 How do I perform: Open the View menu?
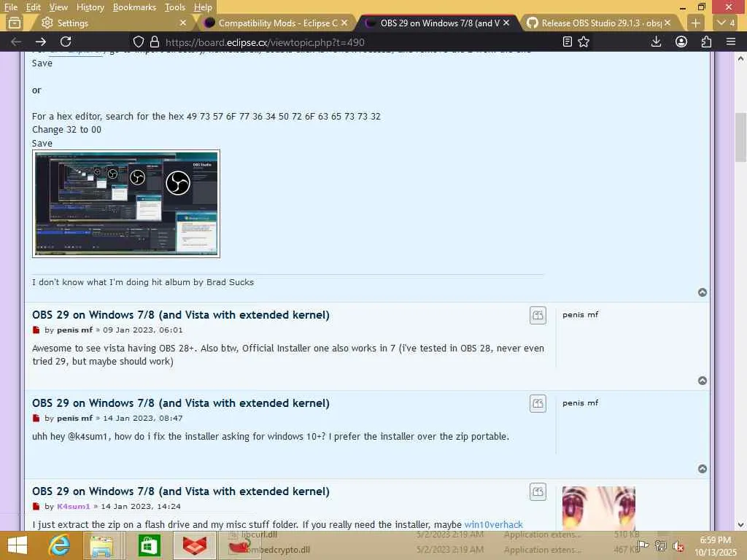click(58, 7)
